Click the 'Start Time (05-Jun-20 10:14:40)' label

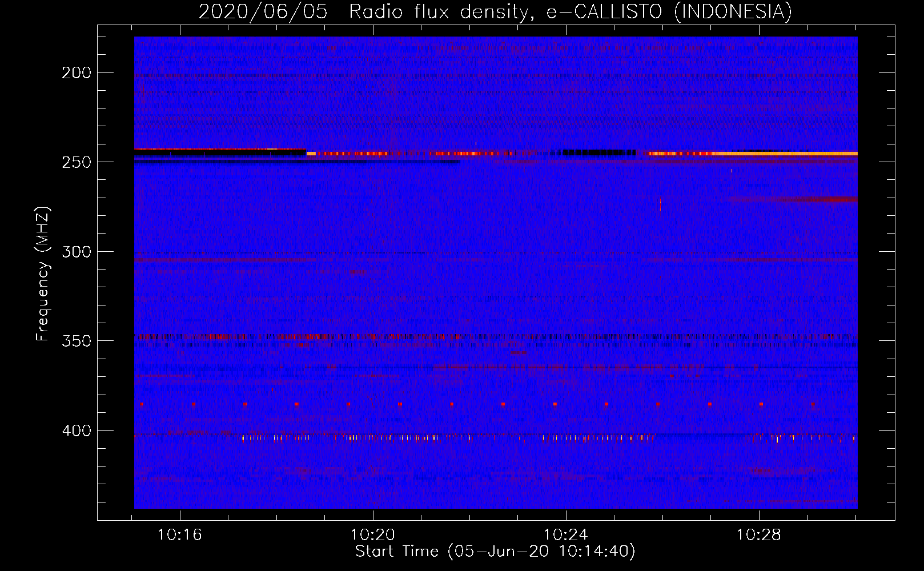click(495, 552)
